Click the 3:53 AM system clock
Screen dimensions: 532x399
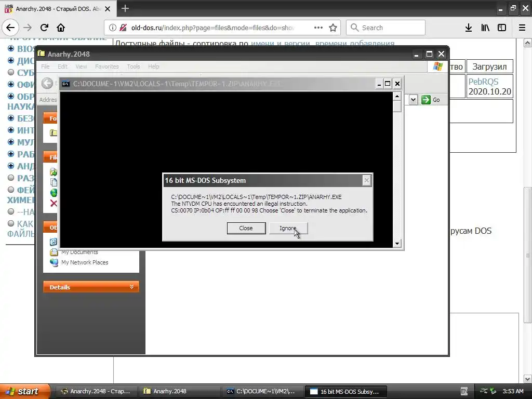point(513,391)
